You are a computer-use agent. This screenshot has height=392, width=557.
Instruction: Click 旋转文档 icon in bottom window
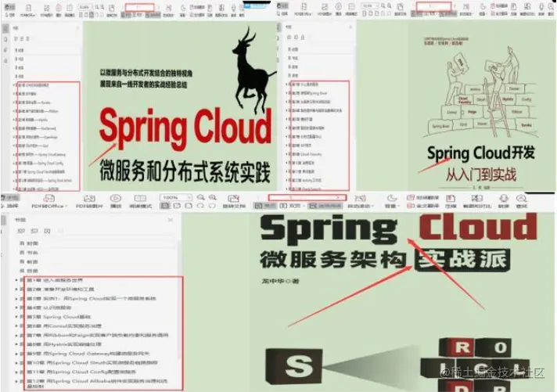(x=234, y=202)
